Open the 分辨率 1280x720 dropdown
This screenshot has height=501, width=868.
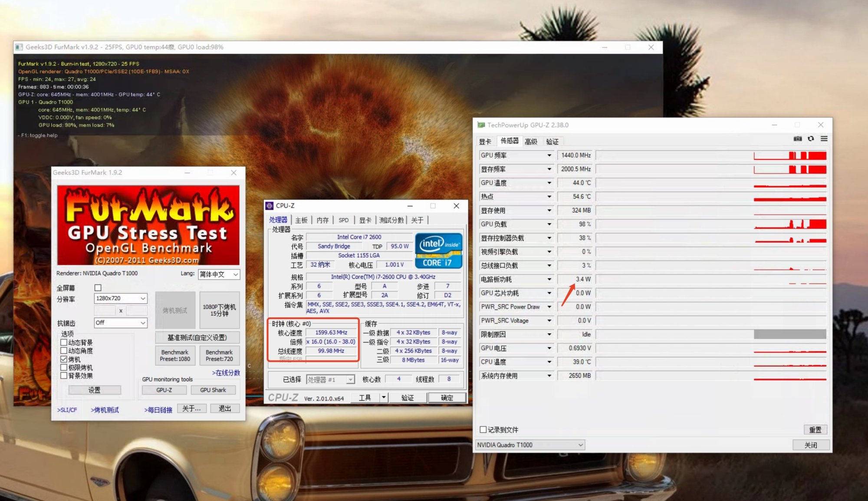click(121, 298)
